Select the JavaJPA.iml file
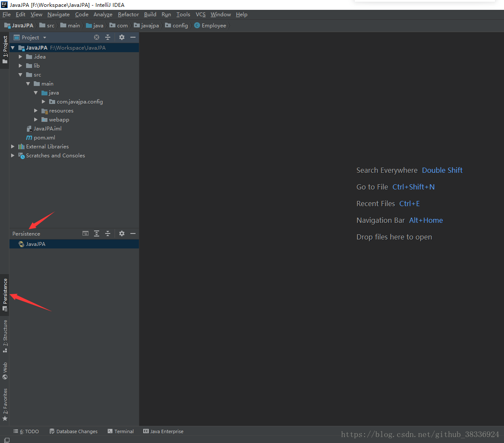Screen dimensions: 504x443 [44, 129]
